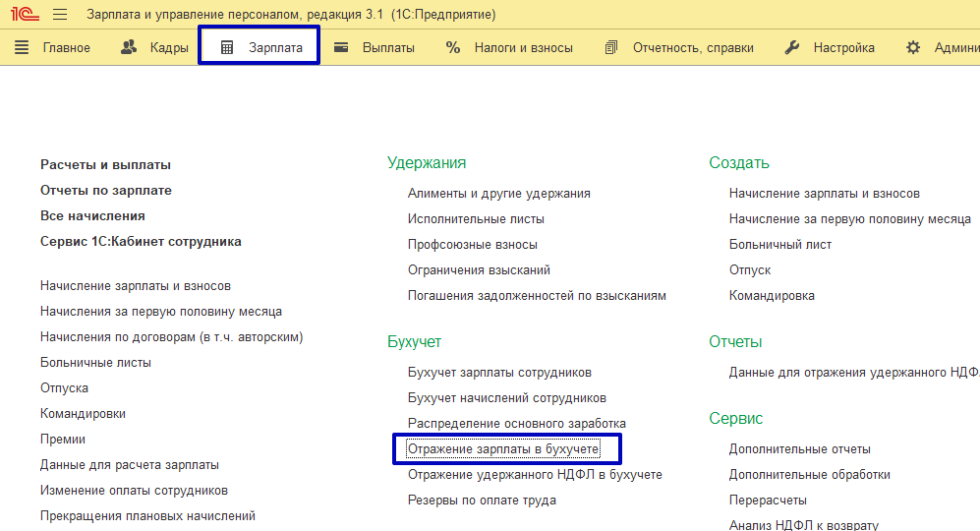Click the Удержания group heading
Screen dimensions: 980x531
(427, 163)
